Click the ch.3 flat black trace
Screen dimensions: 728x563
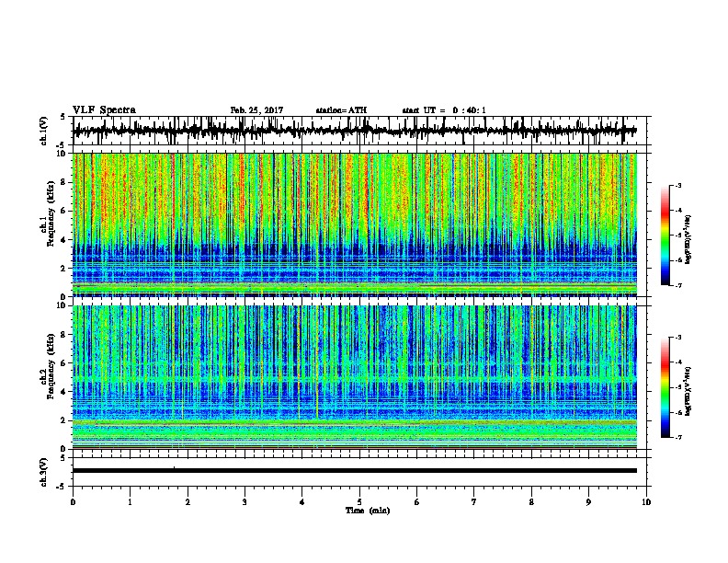(354, 471)
